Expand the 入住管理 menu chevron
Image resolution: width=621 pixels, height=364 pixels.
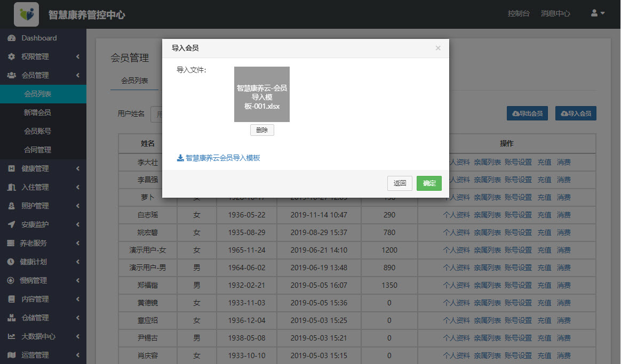77,187
